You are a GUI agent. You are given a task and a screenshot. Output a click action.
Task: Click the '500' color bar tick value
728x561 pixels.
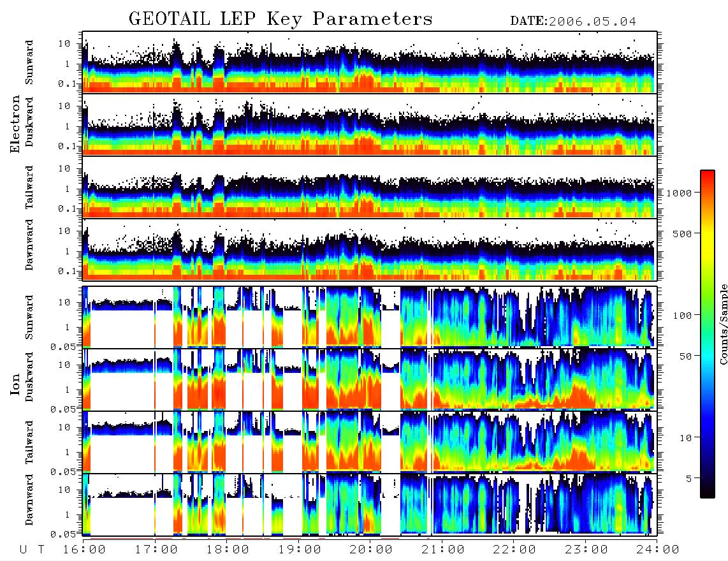(682, 233)
